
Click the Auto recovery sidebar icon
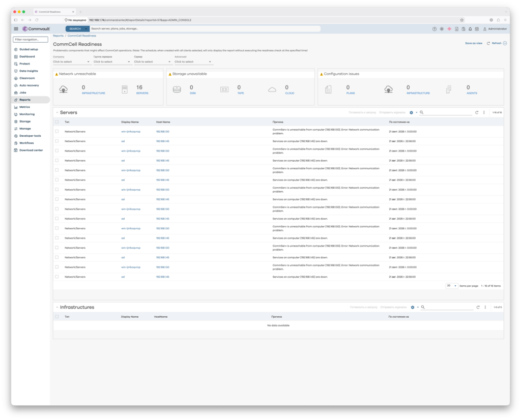pyautogui.click(x=16, y=85)
